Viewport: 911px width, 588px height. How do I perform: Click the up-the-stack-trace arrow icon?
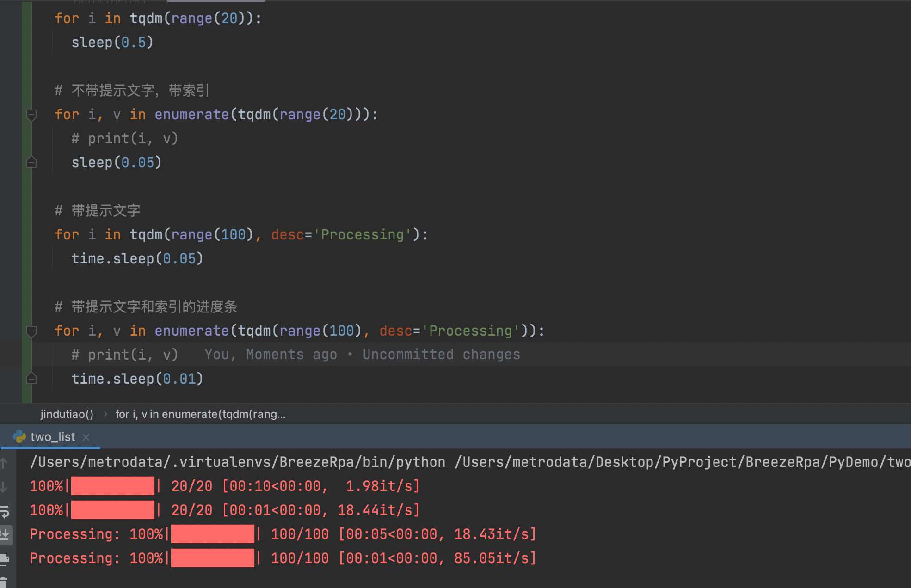pyautogui.click(x=4, y=463)
